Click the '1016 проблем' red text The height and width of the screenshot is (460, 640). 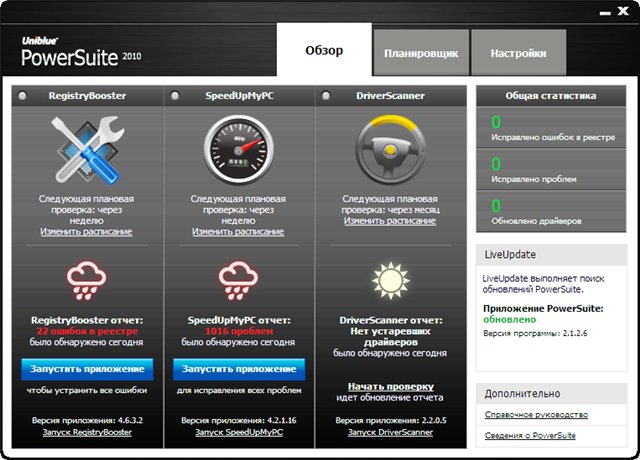tap(239, 331)
